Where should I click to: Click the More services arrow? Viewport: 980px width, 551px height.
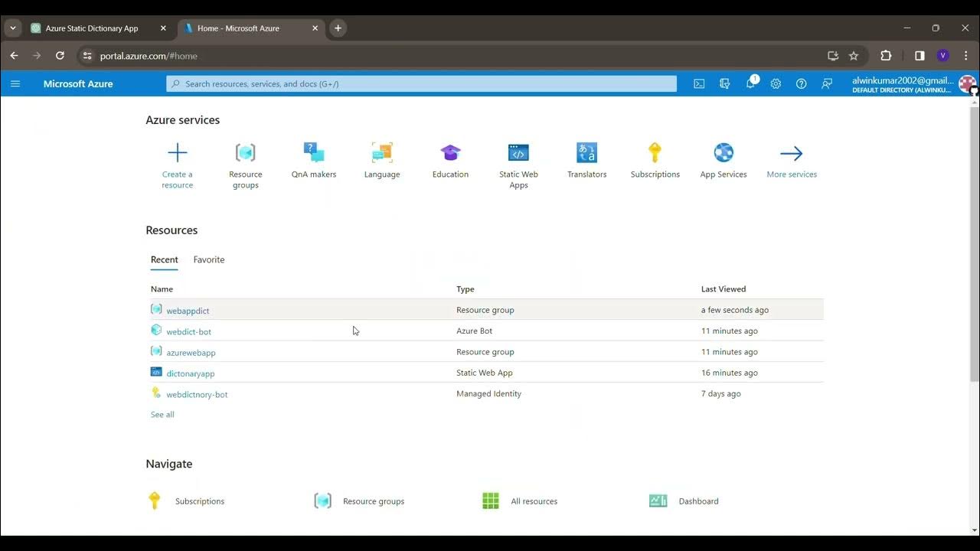click(x=792, y=153)
